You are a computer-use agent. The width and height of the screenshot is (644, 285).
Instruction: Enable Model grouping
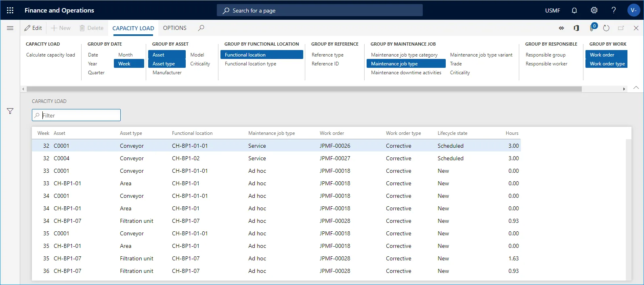click(x=197, y=55)
